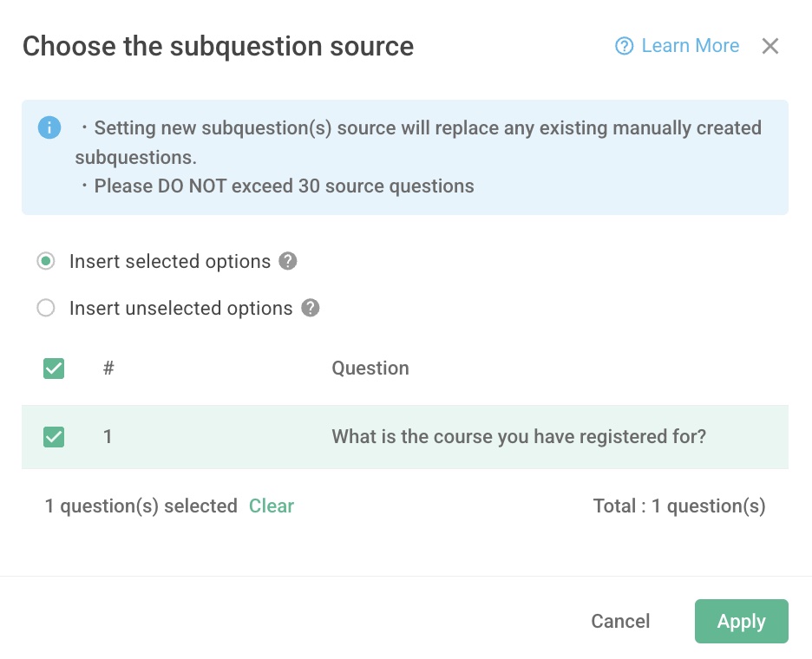Click the blue info icon in the notice banner

tap(49, 127)
